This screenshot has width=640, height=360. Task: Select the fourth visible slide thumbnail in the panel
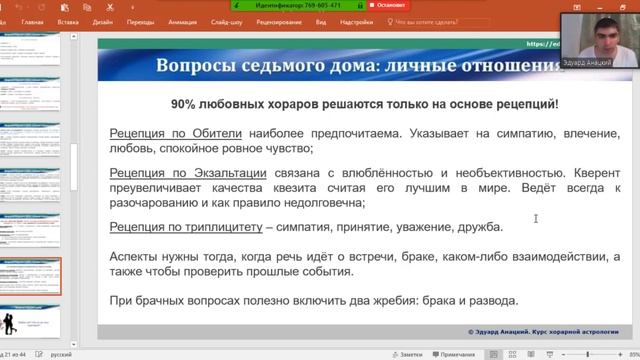(x=30, y=185)
